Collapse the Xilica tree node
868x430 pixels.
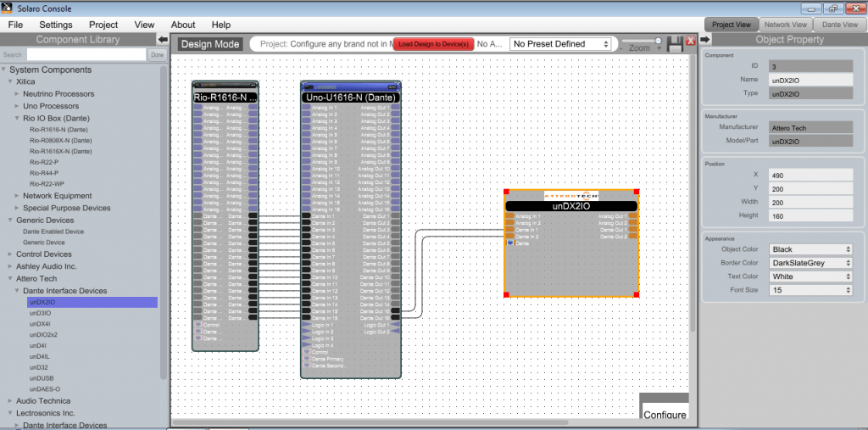point(10,81)
